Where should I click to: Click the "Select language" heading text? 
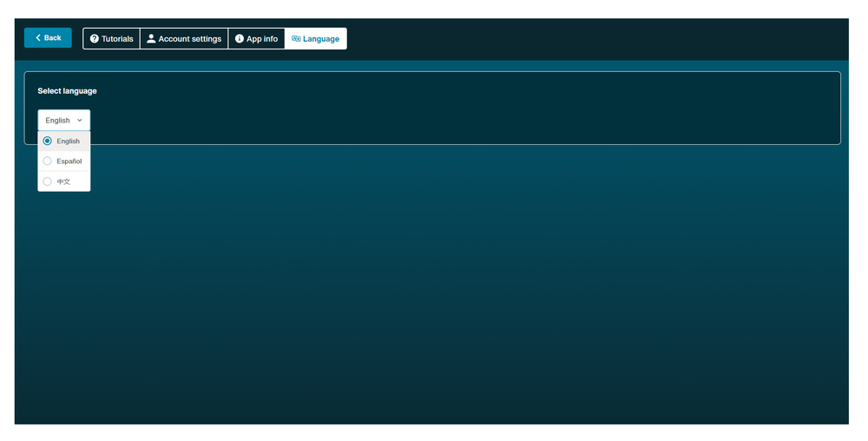click(67, 91)
